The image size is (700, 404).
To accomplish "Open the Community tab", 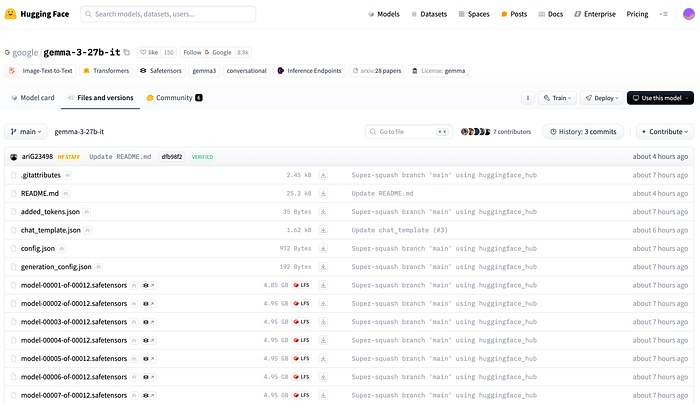I will [175, 98].
